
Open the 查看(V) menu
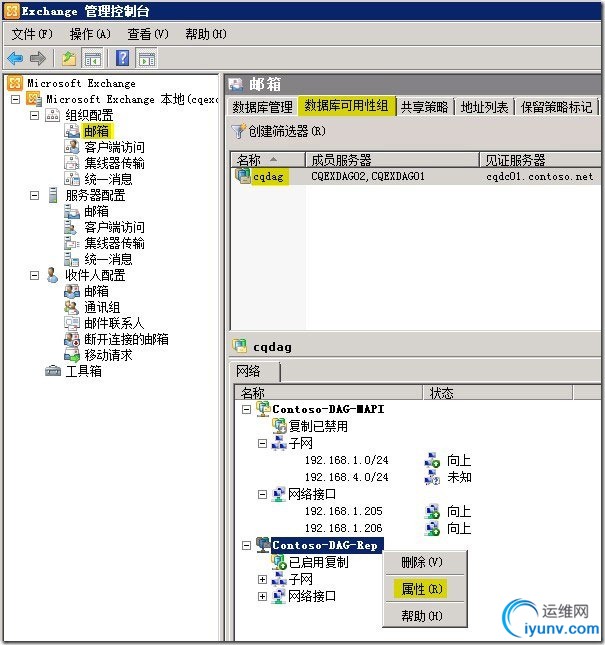point(148,34)
